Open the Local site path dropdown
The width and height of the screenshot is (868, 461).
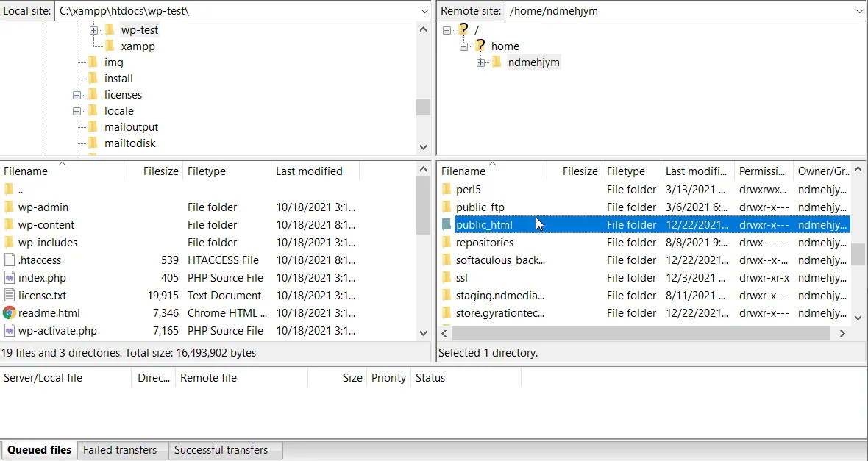click(x=424, y=11)
